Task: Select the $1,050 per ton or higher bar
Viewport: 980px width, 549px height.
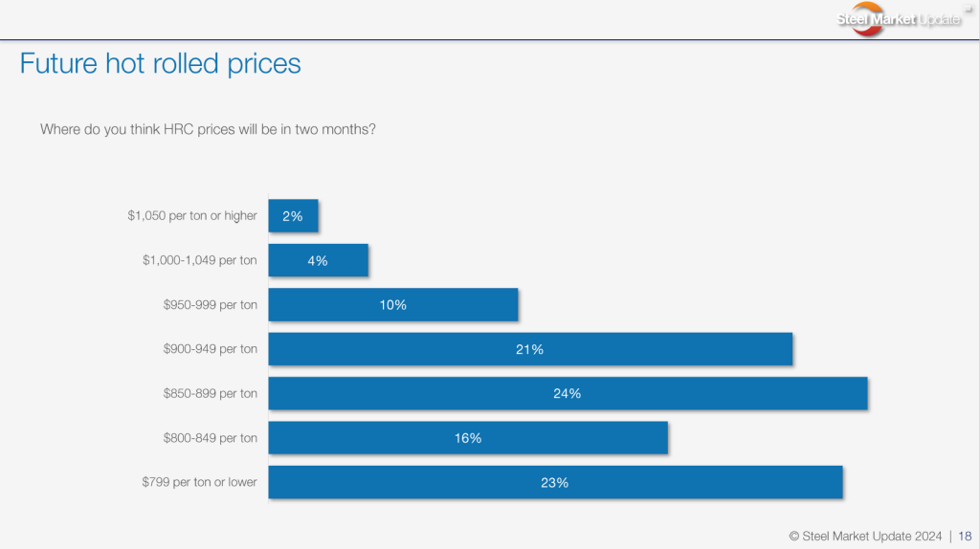Action: tap(293, 216)
